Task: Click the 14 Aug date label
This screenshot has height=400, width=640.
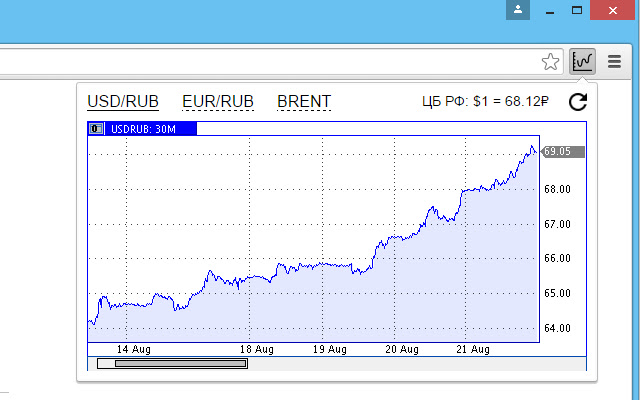Action: 133,350
